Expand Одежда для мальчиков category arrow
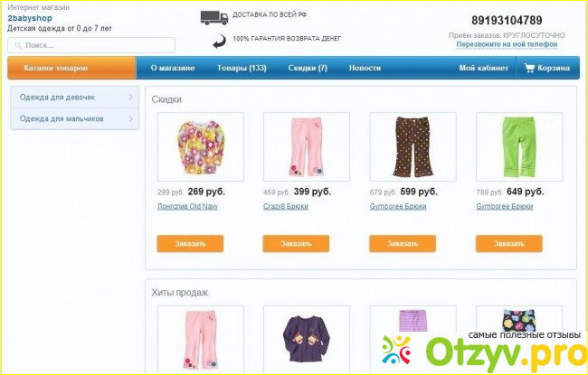588x375 pixels. click(131, 118)
